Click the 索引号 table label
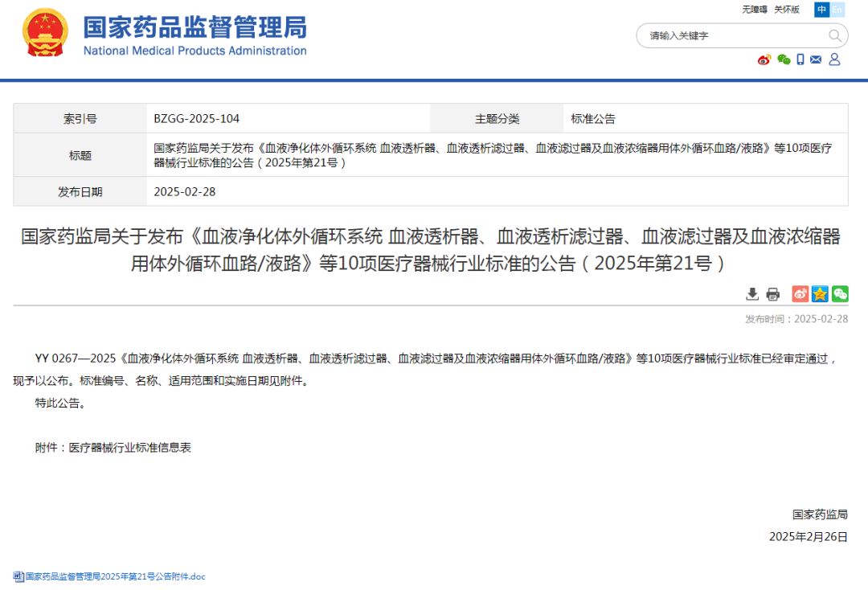 pos(80,118)
